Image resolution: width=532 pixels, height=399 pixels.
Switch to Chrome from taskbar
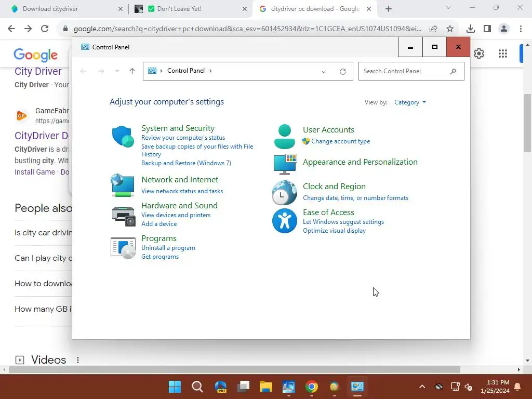(x=312, y=387)
